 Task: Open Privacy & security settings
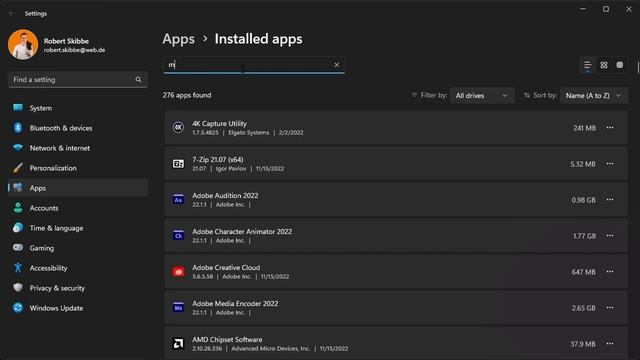point(78,288)
